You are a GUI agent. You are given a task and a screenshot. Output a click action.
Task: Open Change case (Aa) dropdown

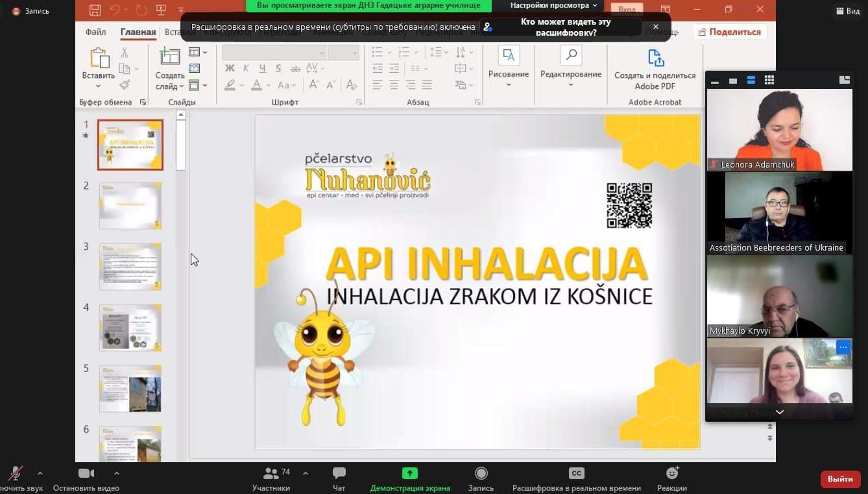pos(287,85)
